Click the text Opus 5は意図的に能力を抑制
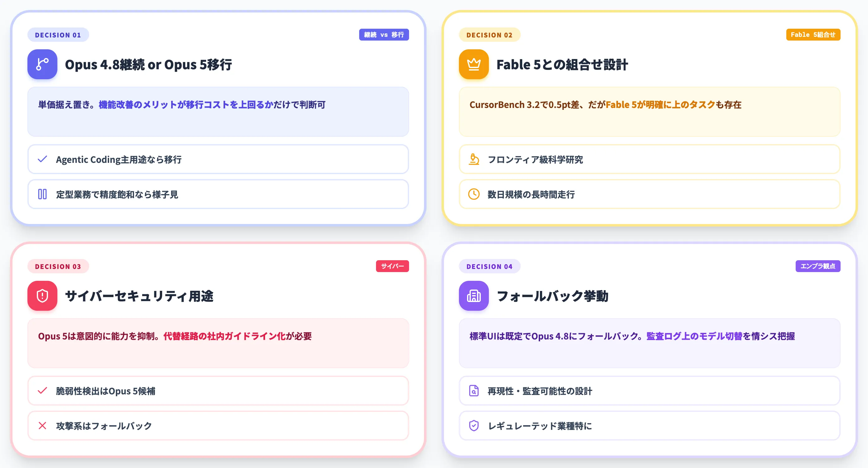The width and height of the screenshot is (868, 468). coord(96,336)
